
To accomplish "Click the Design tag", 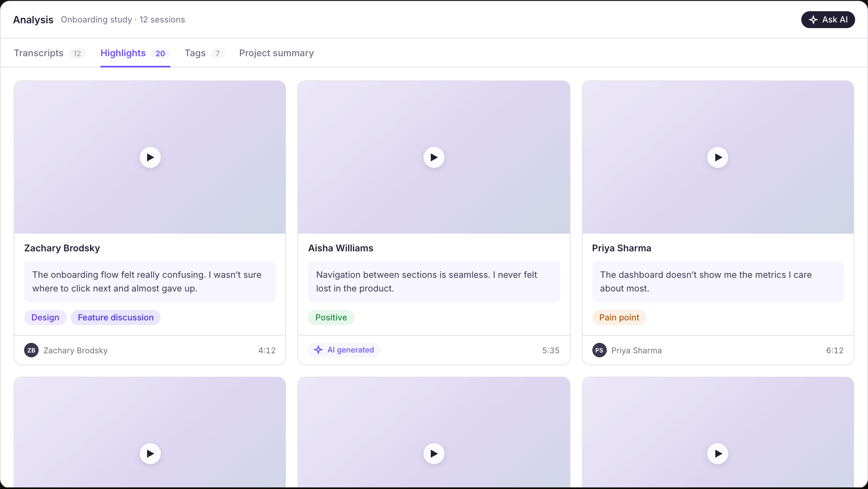I will pos(45,318).
